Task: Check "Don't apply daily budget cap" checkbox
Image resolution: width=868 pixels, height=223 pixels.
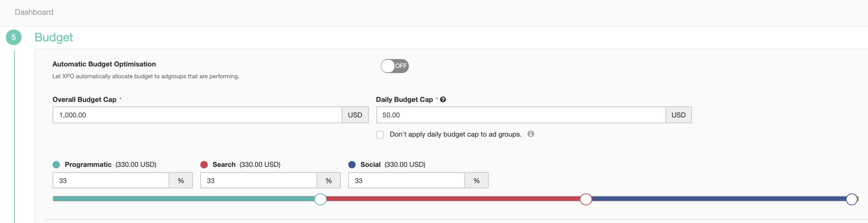Action: [x=380, y=135]
